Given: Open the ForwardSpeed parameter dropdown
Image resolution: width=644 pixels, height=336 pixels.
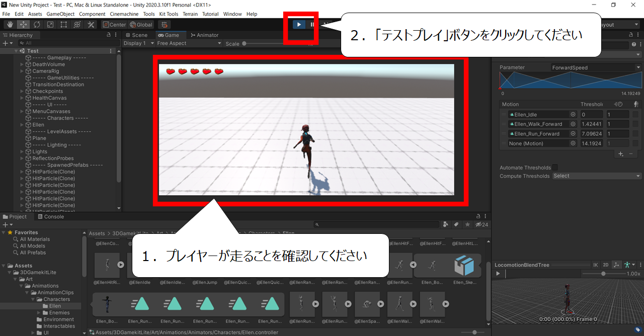Looking at the screenshot, I should click(x=596, y=67).
